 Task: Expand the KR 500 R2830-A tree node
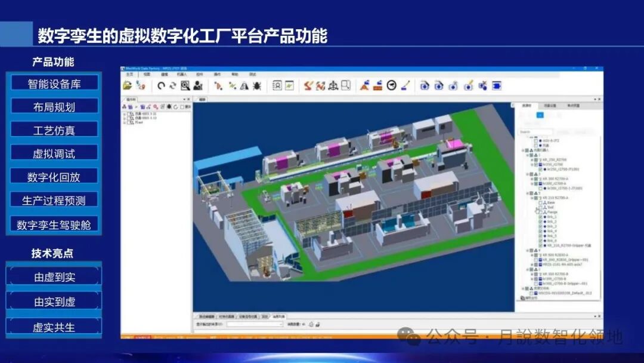tap(532, 256)
